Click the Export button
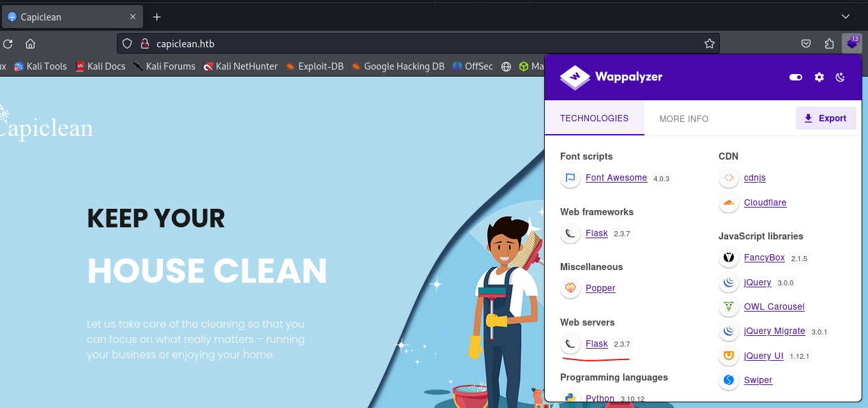 [x=826, y=118]
